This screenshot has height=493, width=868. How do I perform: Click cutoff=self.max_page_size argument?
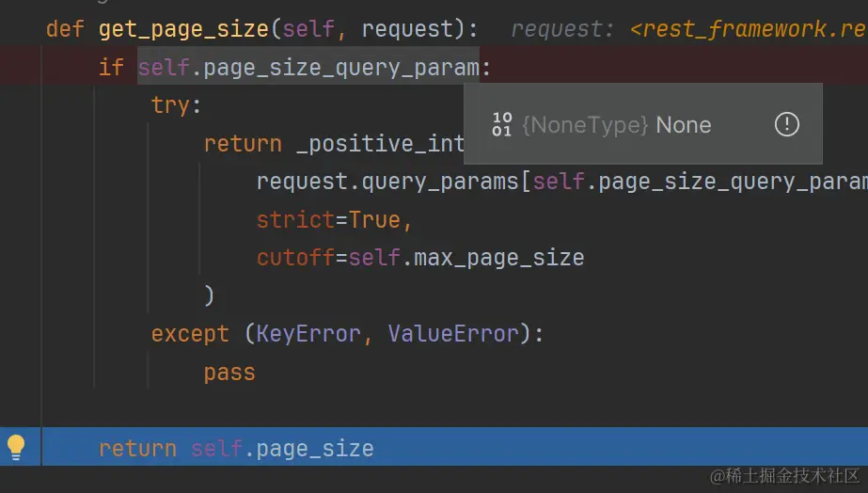(x=420, y=258)
